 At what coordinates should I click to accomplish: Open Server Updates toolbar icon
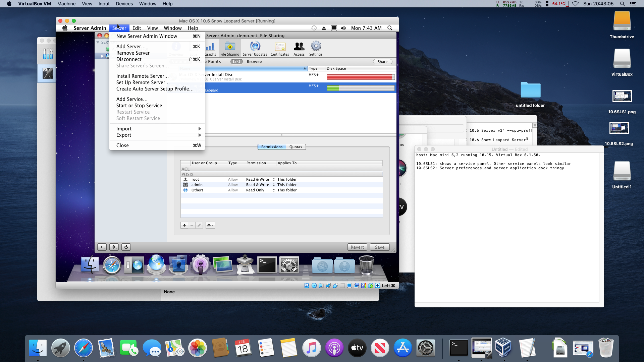click(x=255, y=49)
